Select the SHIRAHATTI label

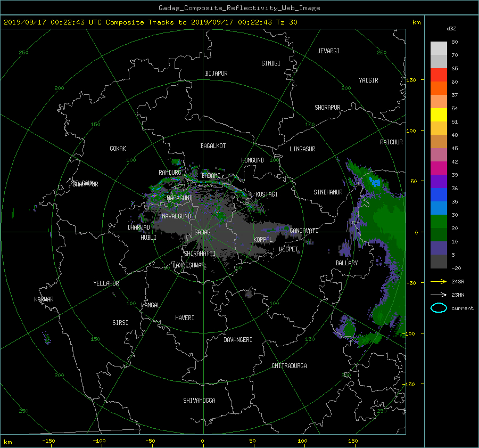coord(200,254)
